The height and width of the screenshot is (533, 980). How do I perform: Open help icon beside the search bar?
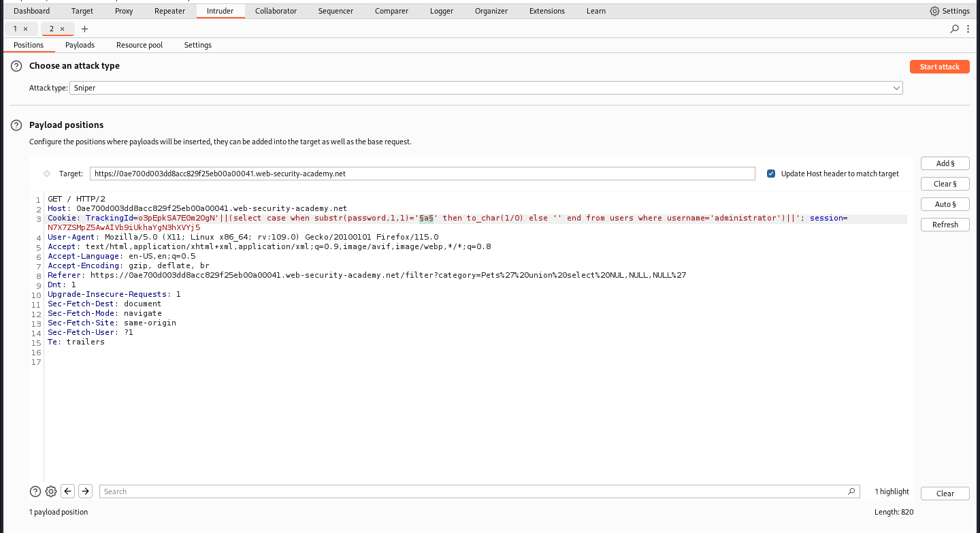(35, 491)
